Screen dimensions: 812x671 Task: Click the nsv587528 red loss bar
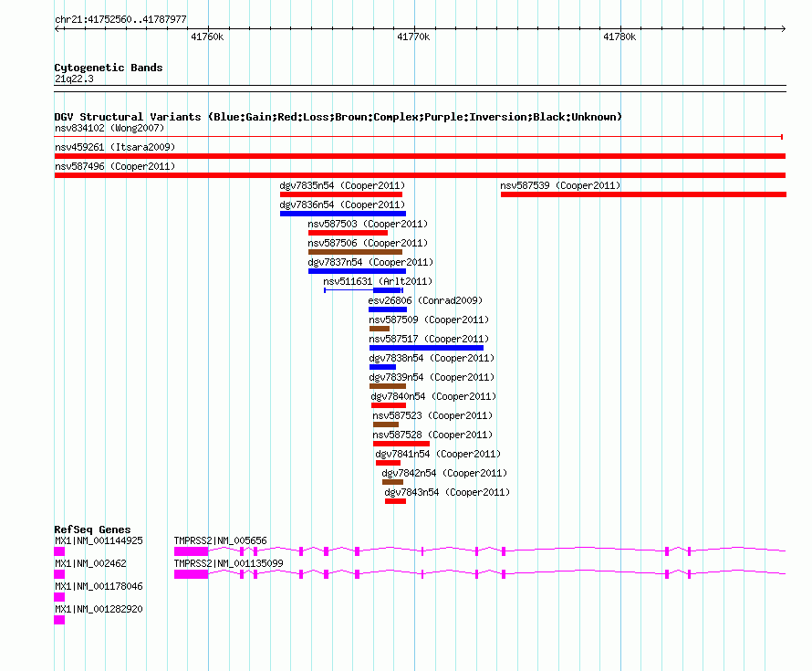401,444
